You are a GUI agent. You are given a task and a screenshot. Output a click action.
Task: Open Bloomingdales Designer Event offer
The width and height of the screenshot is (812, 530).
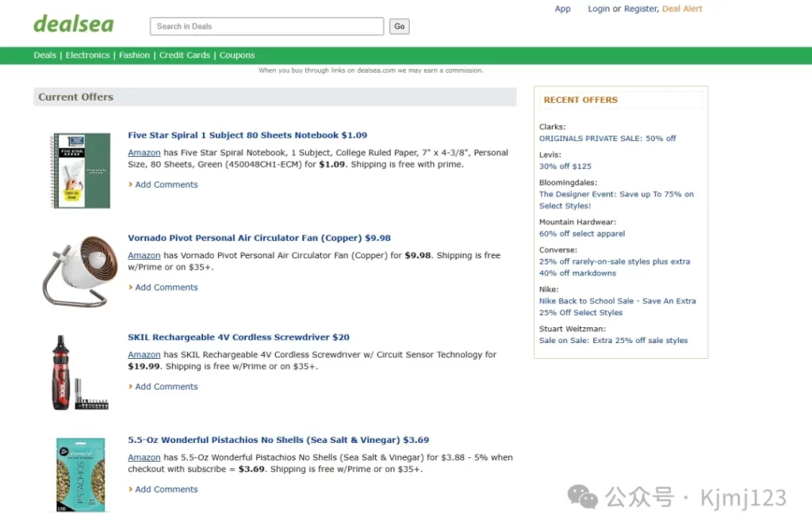coord(616,200)
